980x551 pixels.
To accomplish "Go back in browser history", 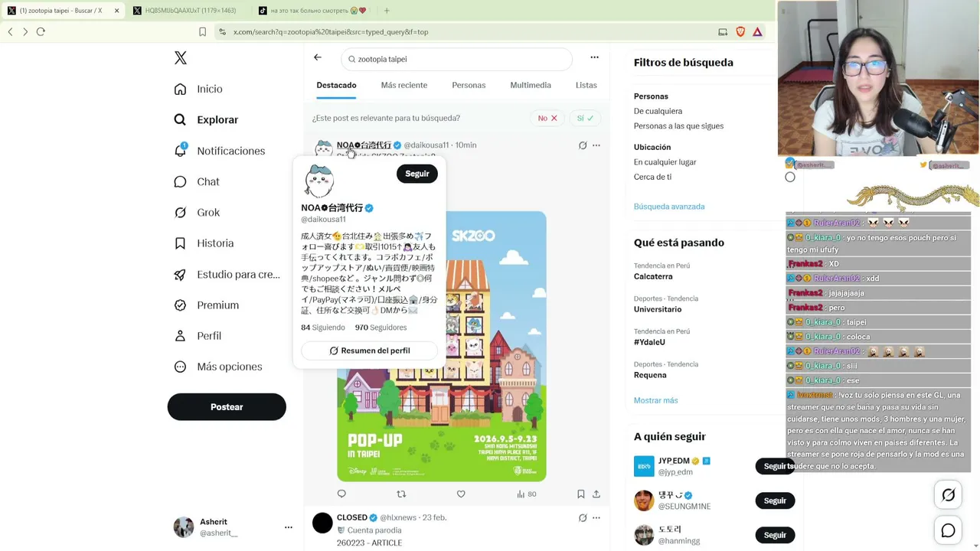I will pos(10,31).
